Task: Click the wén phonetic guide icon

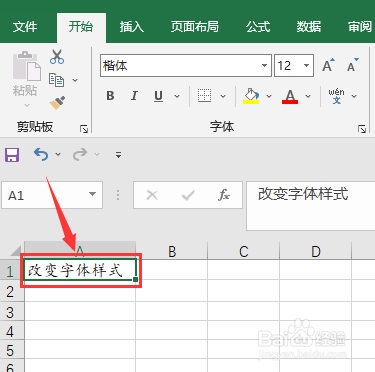Action: click(x=336, y=96)
